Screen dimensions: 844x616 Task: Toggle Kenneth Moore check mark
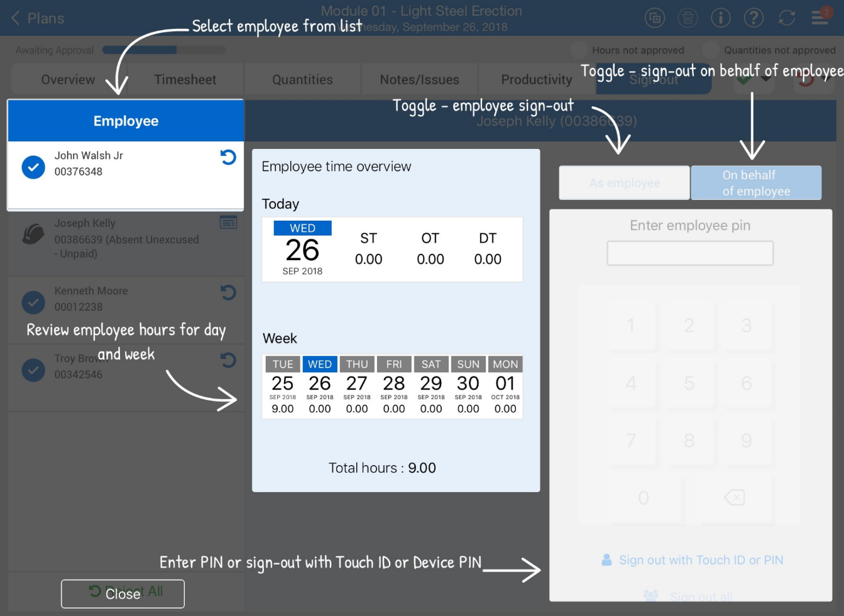click(33, 302)
